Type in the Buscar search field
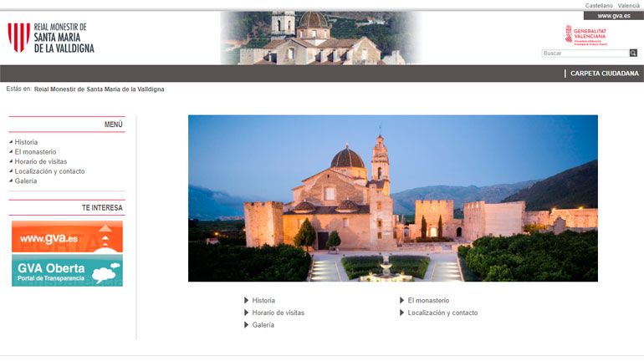 click(x=584, y=53)
